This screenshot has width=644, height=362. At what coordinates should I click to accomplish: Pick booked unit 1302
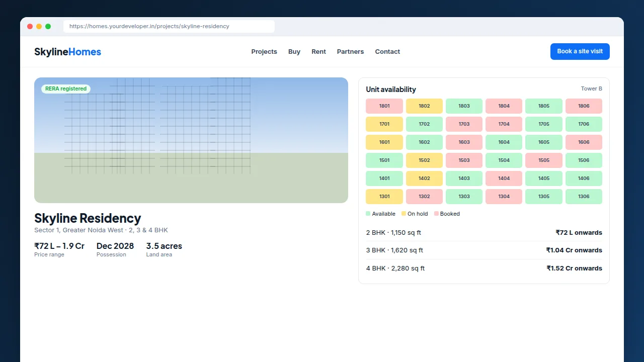click(x=424, y=197)
